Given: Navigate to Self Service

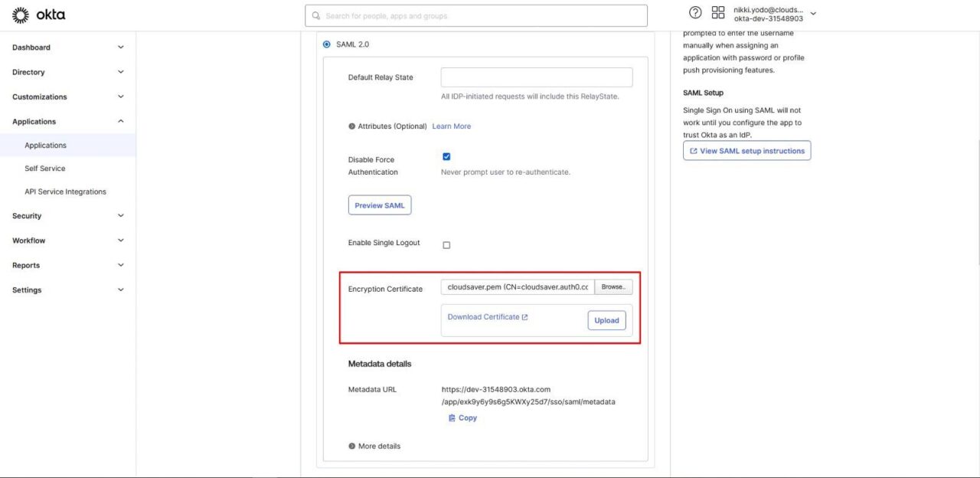Looking at the screenshot, I should (44, 168).
